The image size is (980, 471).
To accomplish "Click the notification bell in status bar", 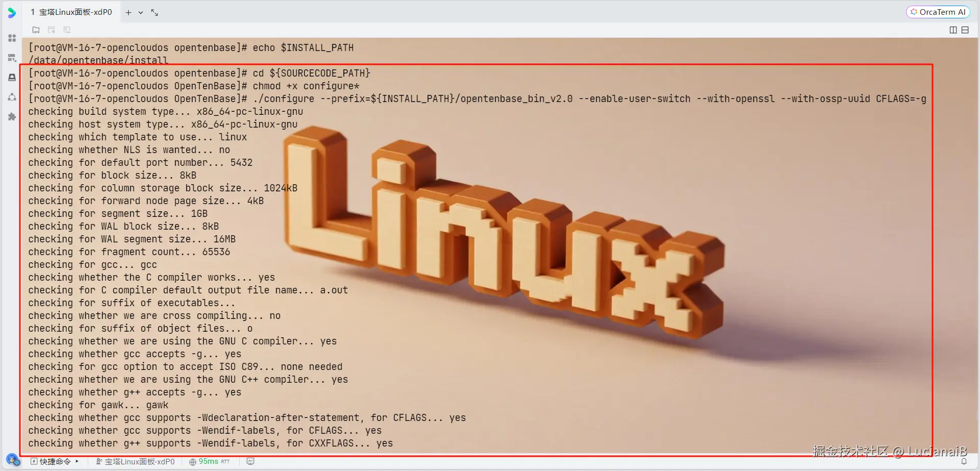I will click(x=964, y=462).
